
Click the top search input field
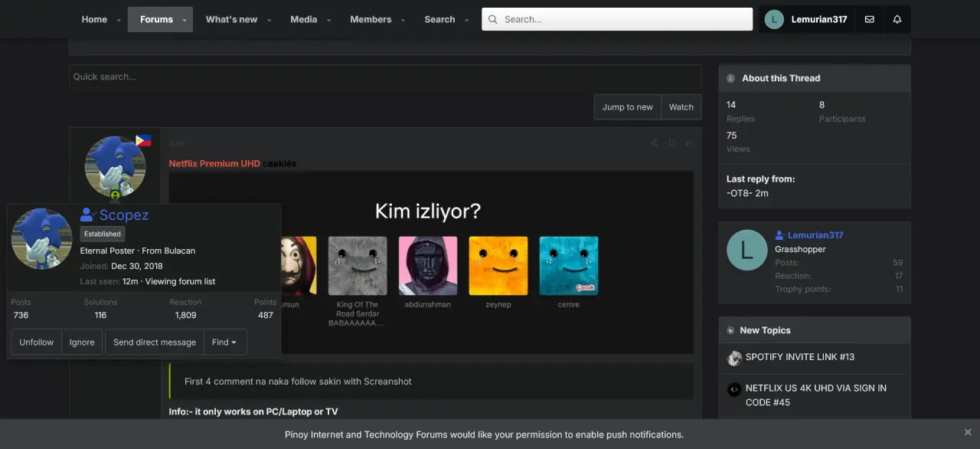(617, 19)
